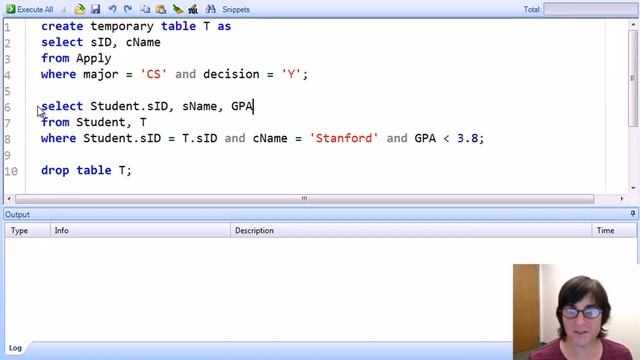This screenshot has height=360, width=640.
Task: Click the string 'CS' on line 4
Action: pos(153,74)
